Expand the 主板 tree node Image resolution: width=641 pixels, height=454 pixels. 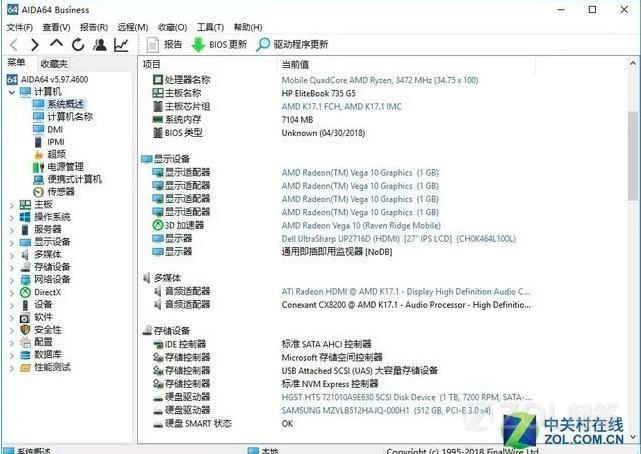[x=11, y=205]
